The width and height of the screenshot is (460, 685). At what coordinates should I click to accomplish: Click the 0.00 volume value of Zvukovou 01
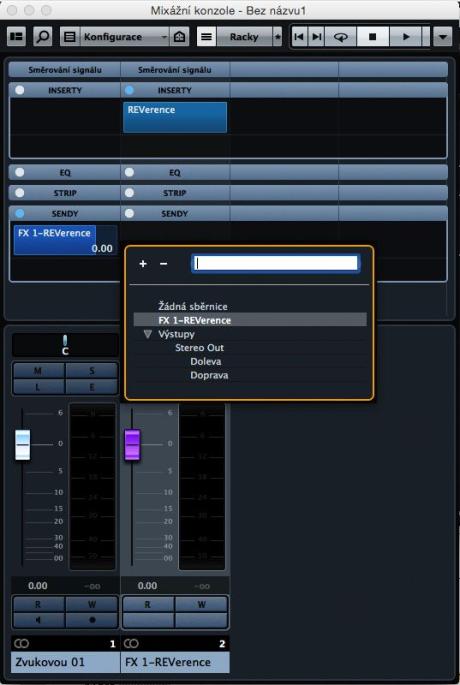coord(38,586)
